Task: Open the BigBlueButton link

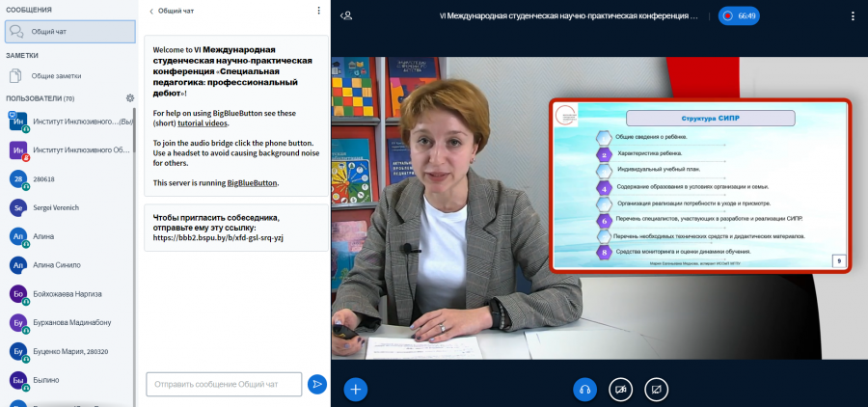Action: 252,182
